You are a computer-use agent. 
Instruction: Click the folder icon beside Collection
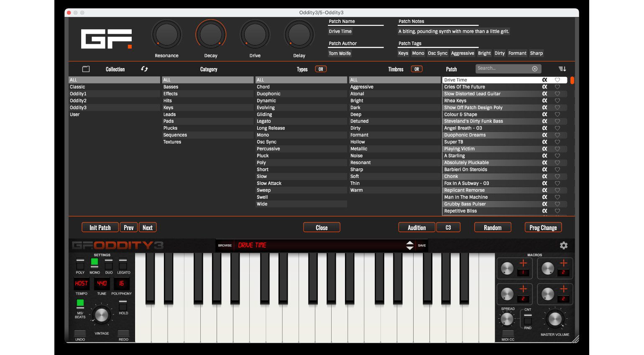tap(86, 69)
